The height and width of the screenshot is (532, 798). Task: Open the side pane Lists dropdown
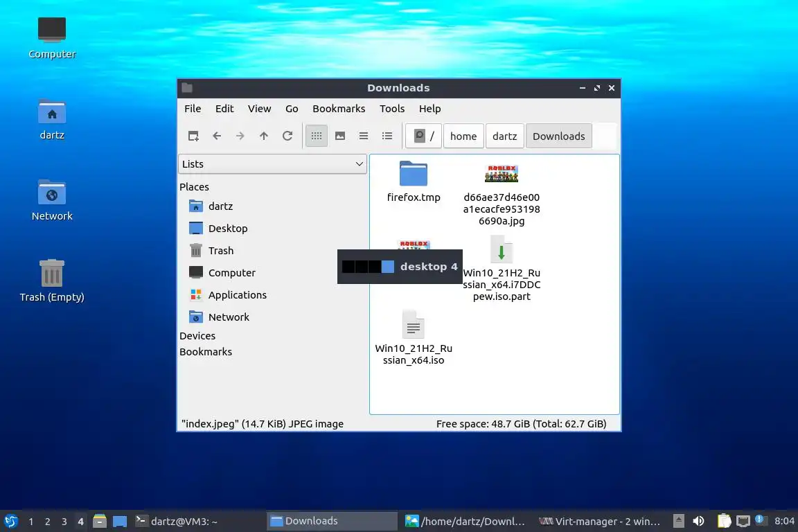pyautogui.click(x=273, y=164)
